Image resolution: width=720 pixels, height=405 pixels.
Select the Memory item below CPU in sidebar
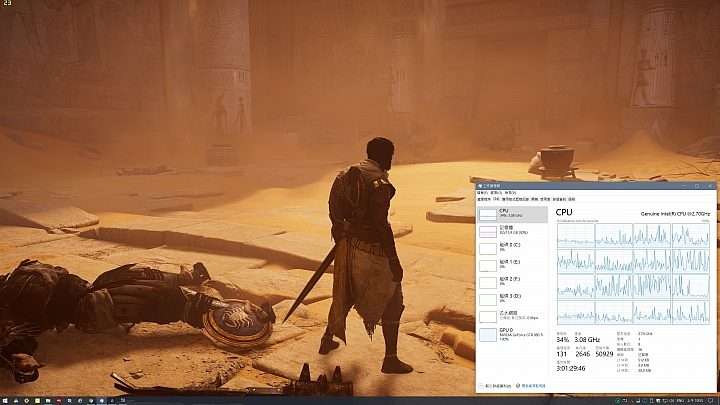tap(512, 231)
